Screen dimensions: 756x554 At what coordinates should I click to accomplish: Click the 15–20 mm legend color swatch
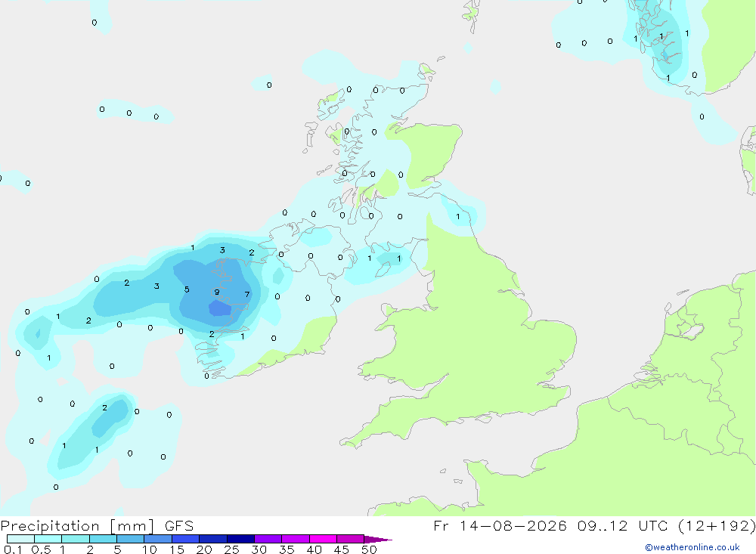coord(186,539)
